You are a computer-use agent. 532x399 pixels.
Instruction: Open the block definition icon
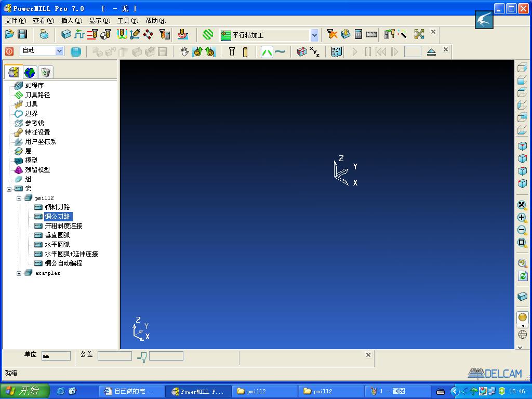(x=66, y=34)
